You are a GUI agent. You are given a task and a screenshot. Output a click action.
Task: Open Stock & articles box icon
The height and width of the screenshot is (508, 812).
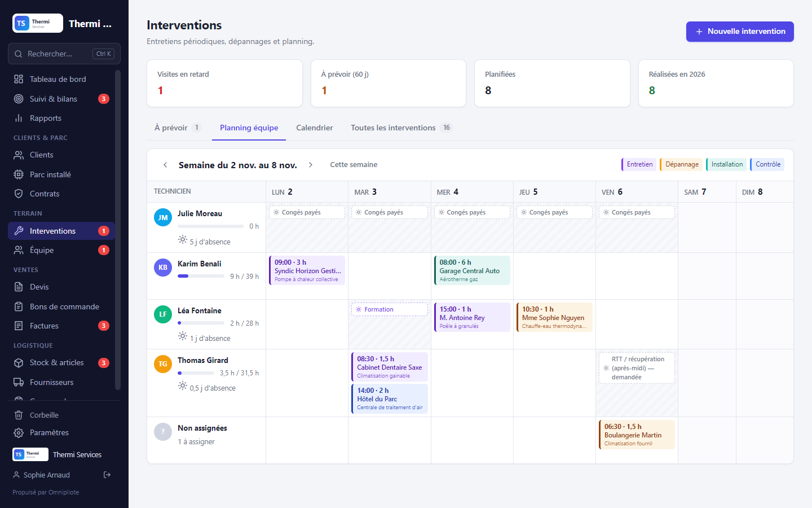click(19, 362)
